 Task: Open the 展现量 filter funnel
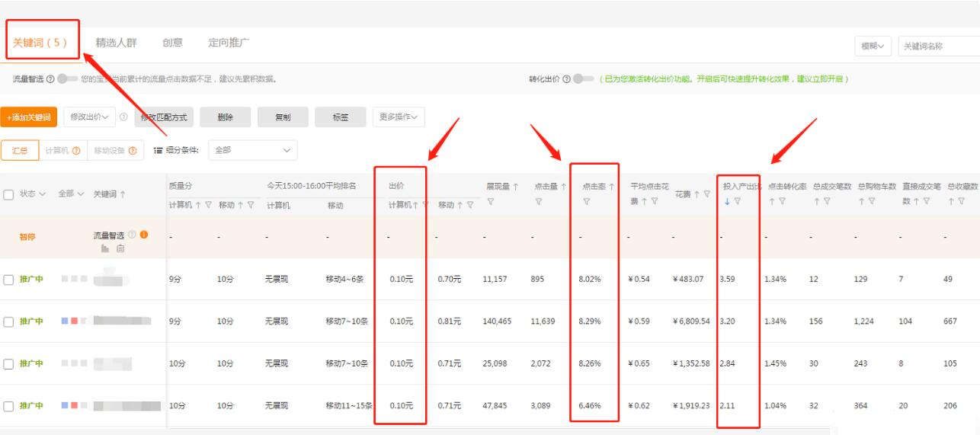(x=491, y=201)
